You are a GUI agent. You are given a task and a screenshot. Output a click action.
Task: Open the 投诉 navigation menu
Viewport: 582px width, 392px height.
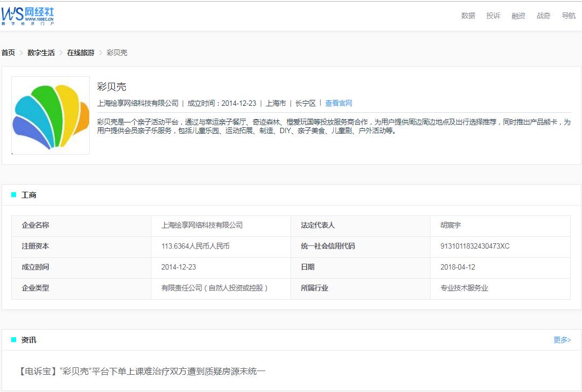tap(493, 16)
